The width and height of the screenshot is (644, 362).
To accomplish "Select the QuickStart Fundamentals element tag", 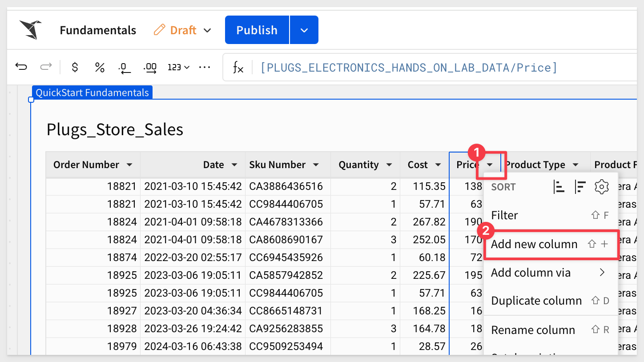I will point(92,93).
